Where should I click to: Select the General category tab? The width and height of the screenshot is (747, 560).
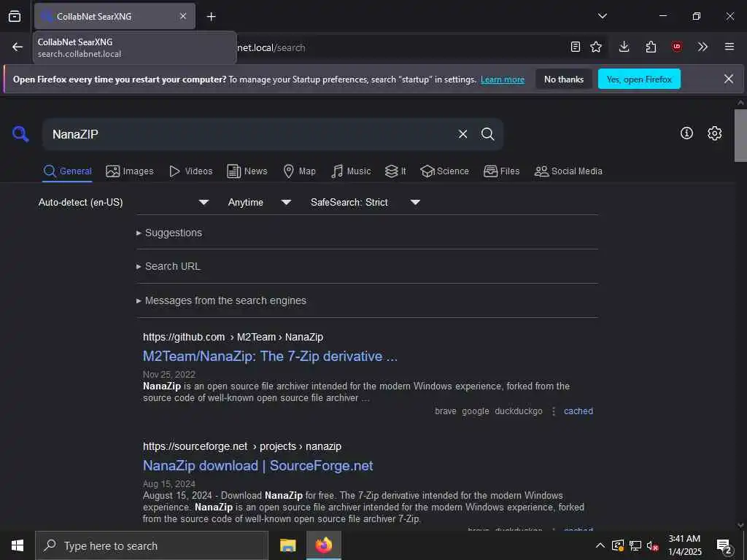point(68,171)
